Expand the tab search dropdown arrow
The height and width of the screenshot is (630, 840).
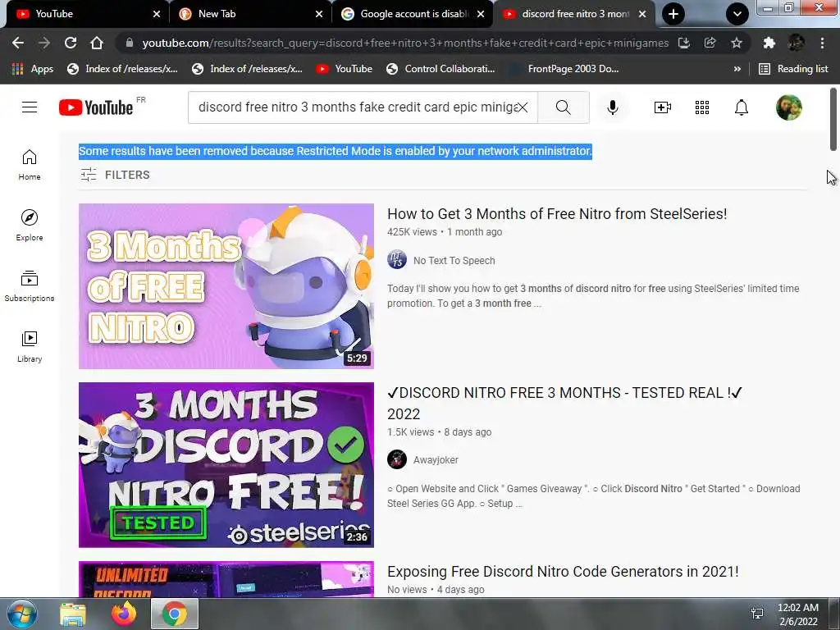coord(737,14)
